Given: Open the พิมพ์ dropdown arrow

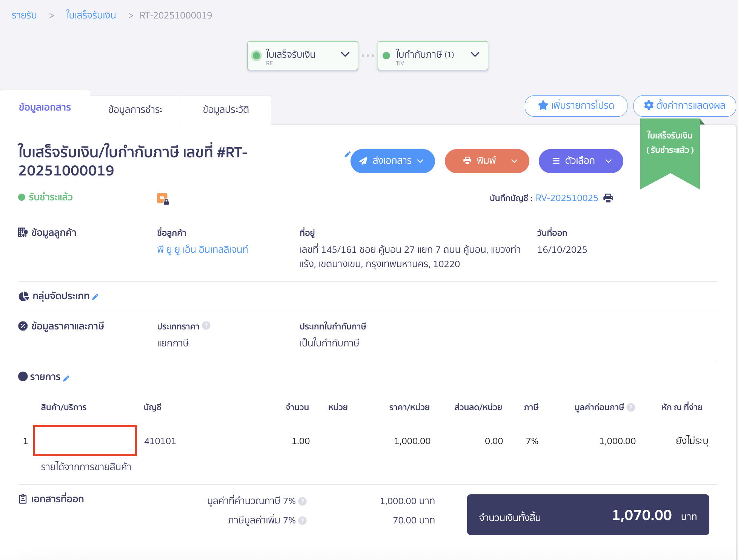Looking at the screenshot, I should (x=515, y=161).
